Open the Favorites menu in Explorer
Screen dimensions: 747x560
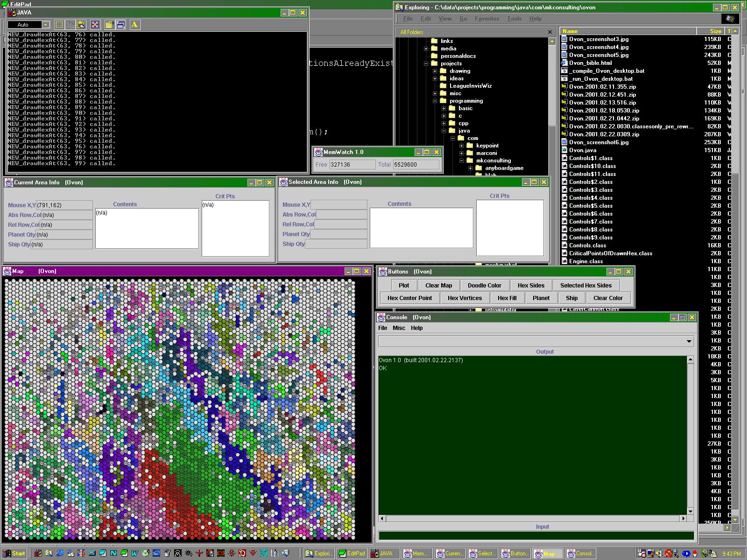[486, 19]
